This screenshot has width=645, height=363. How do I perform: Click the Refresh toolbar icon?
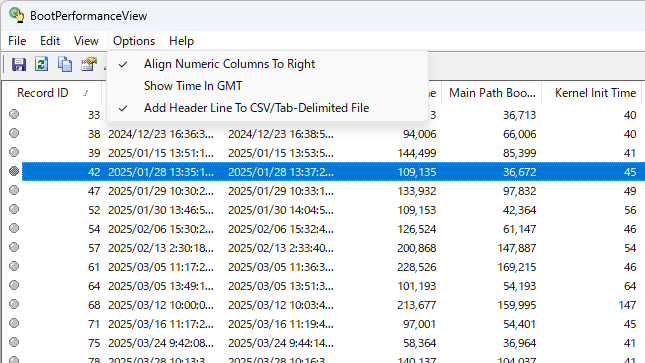click(42, 65)
